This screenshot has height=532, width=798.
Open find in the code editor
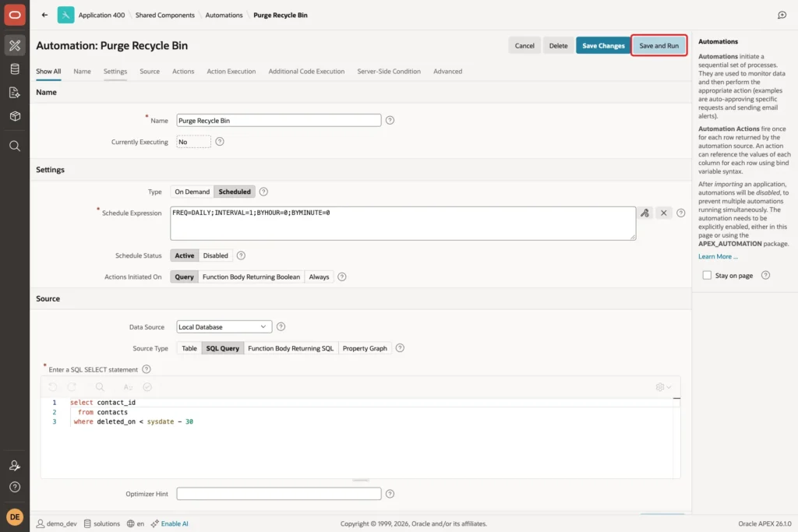(x=100, y=387)
